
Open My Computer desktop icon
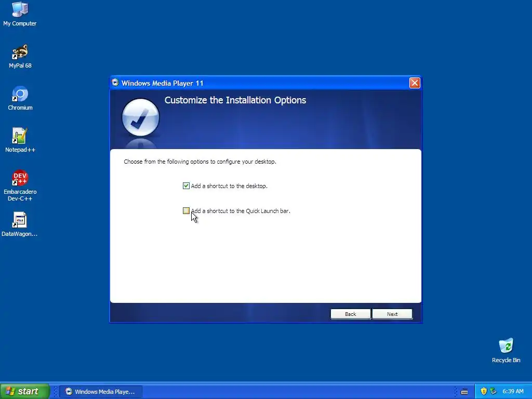coord(20,14)
